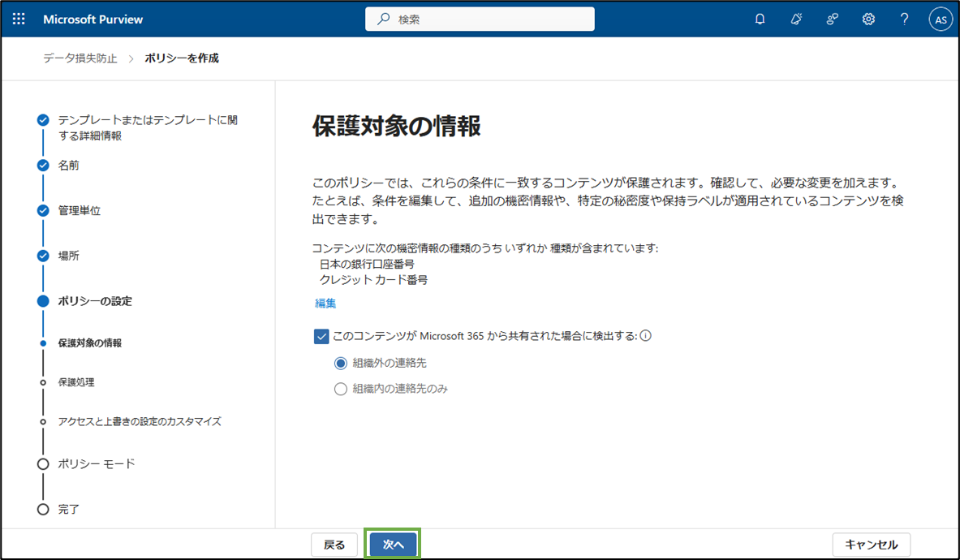The width and height of the screenshot is (960, 560).
Task: Open the AS account avatar
Action: [x=941, y=19]
